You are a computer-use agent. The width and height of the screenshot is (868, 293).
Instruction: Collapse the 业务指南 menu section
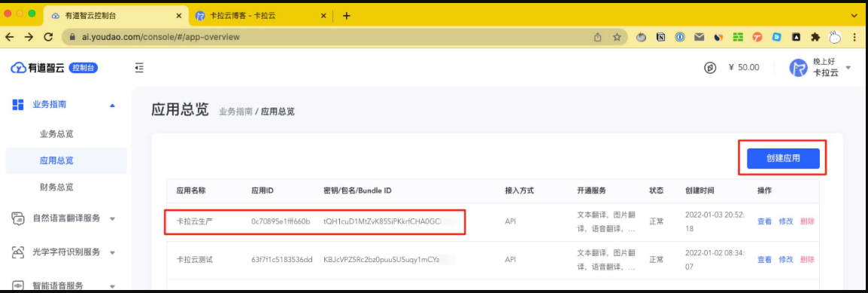tap(113, 105)
